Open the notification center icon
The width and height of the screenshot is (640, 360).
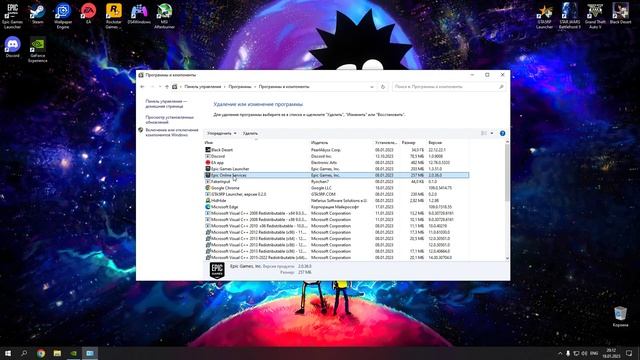(x=629, y=353)
